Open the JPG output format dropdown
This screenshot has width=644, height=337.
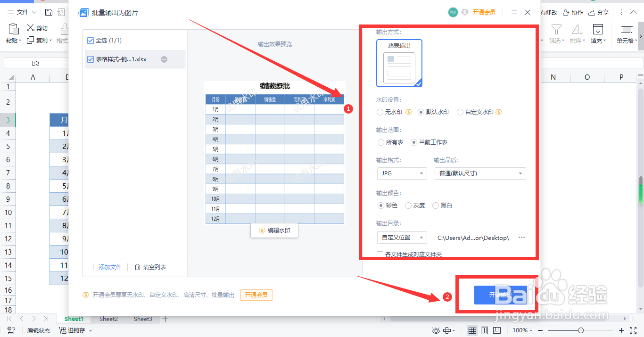[x=402, y=173]
